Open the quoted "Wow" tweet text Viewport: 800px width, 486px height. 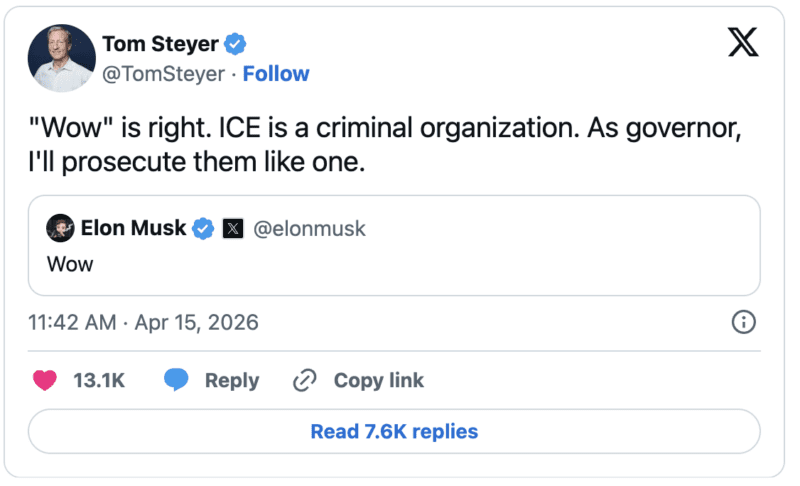[70, 264]
